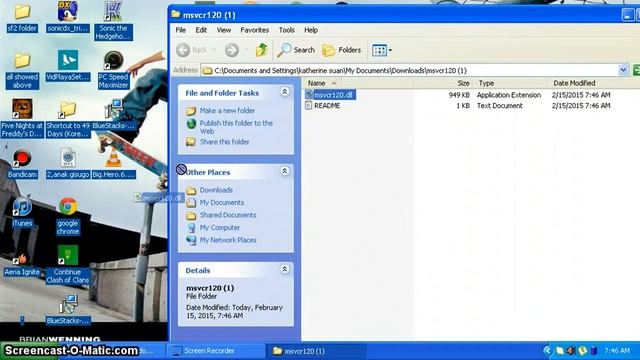Click the system tray clock

[617, 351]
